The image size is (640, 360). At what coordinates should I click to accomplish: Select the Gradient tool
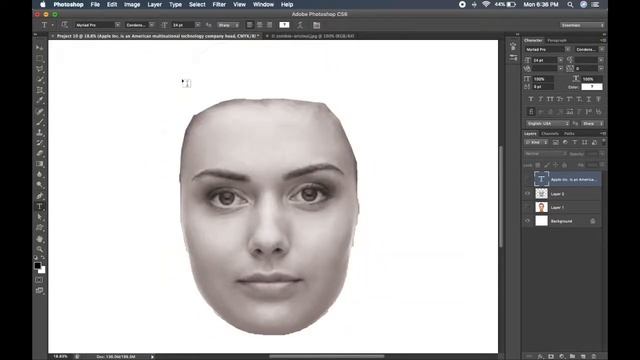pos(40,164)
